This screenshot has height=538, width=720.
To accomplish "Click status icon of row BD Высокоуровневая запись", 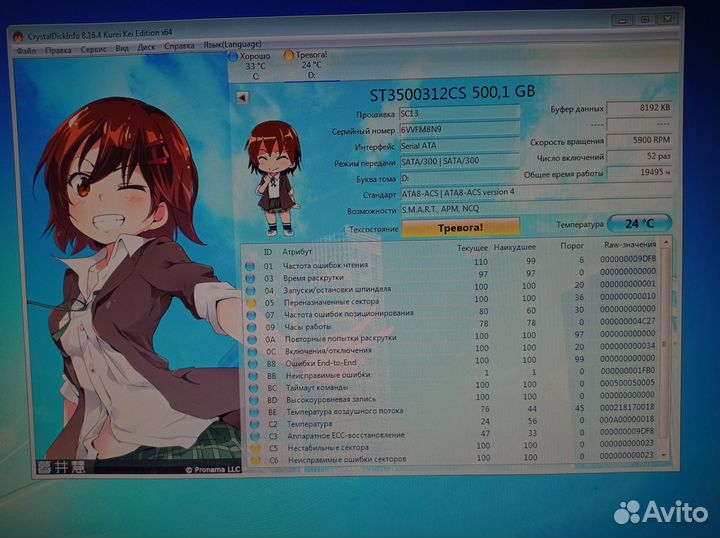I will point(254,400).
